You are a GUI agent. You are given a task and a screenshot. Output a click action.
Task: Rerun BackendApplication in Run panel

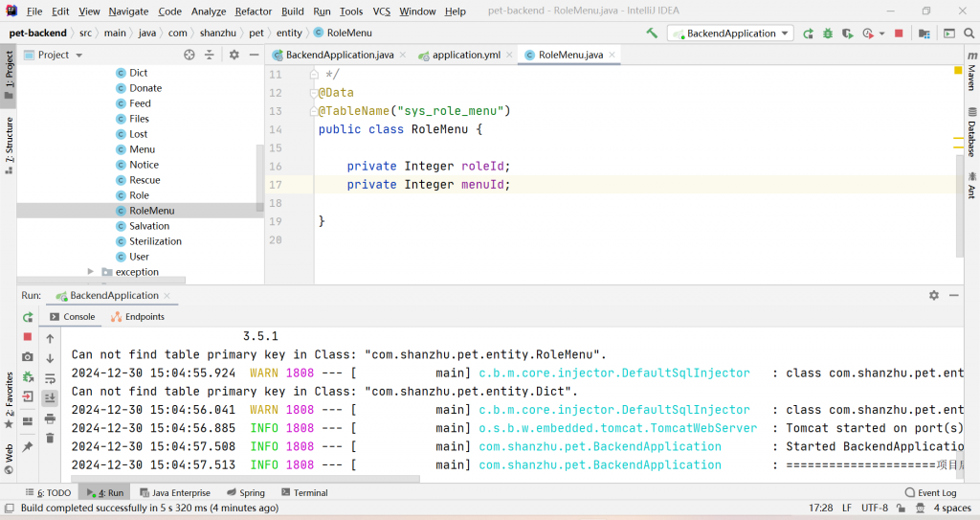28,317
